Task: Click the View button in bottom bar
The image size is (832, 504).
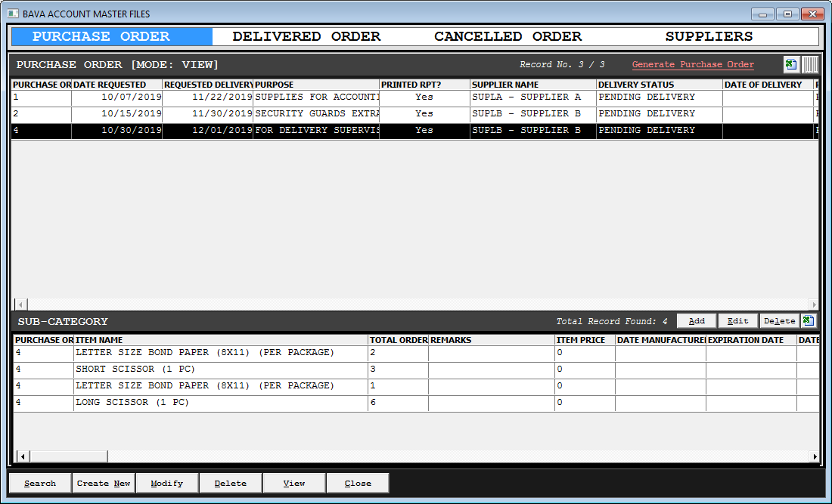Action: click(294, 484)
